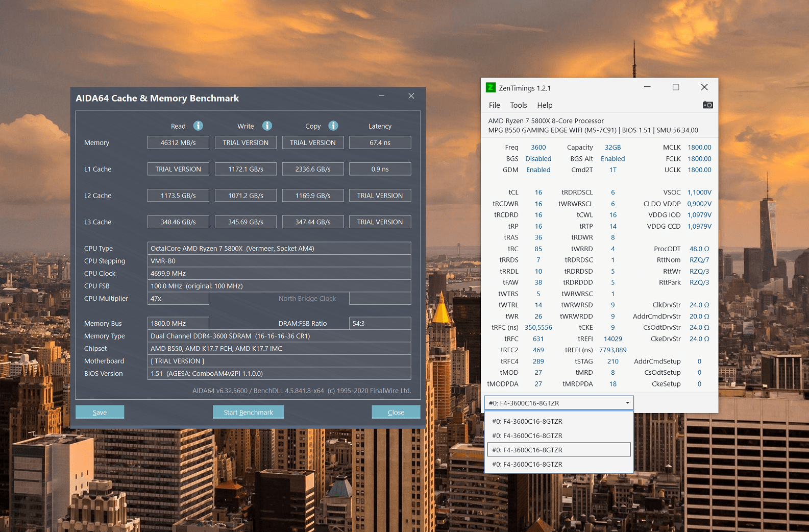Click the Memory Bus 1800.0 MHz field
This screenshot has width=809, height=532.
pyautogui.click(x=178, y=323)
